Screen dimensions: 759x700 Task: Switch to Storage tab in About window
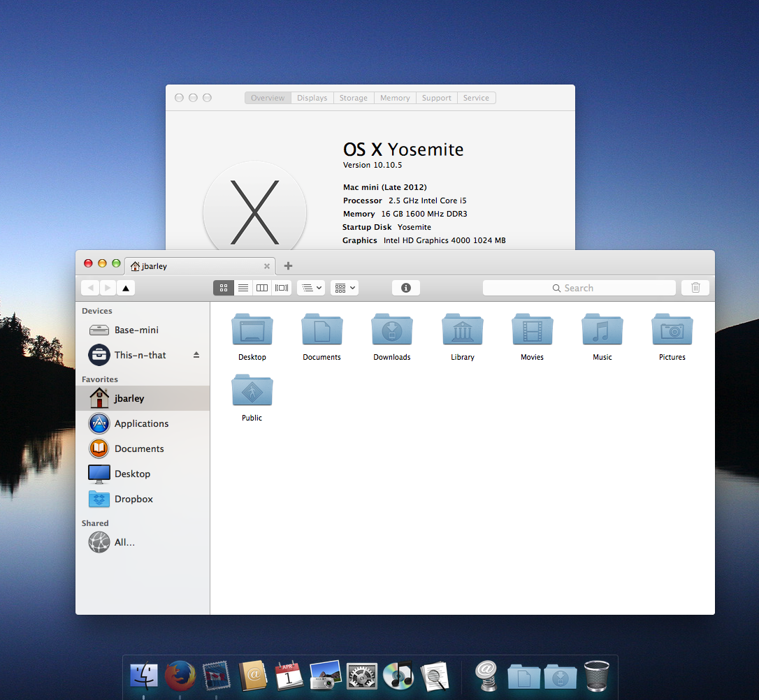point(354,98)
